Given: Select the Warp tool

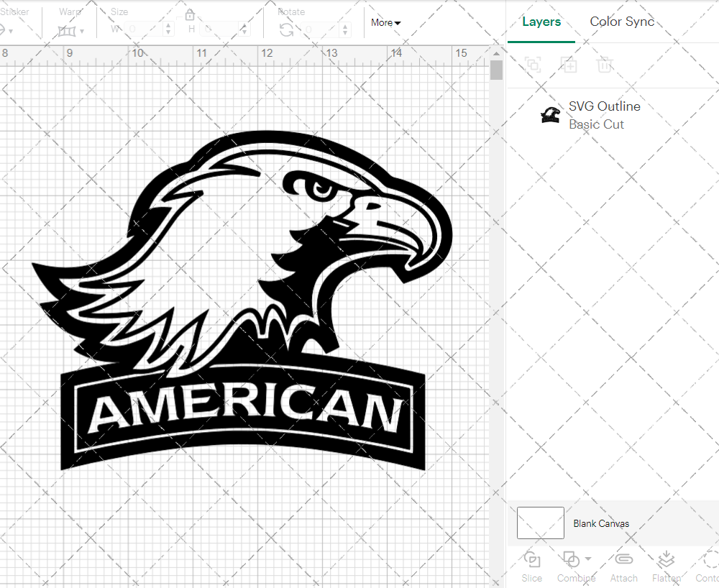Looking at the screenshot, I should coord(68,30).
